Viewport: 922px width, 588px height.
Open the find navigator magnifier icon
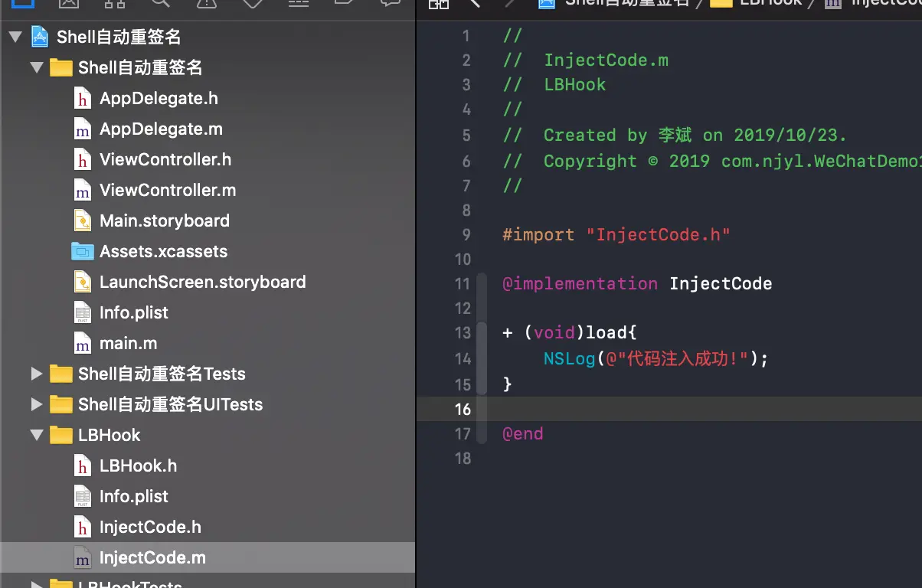(x=160, y=2)
